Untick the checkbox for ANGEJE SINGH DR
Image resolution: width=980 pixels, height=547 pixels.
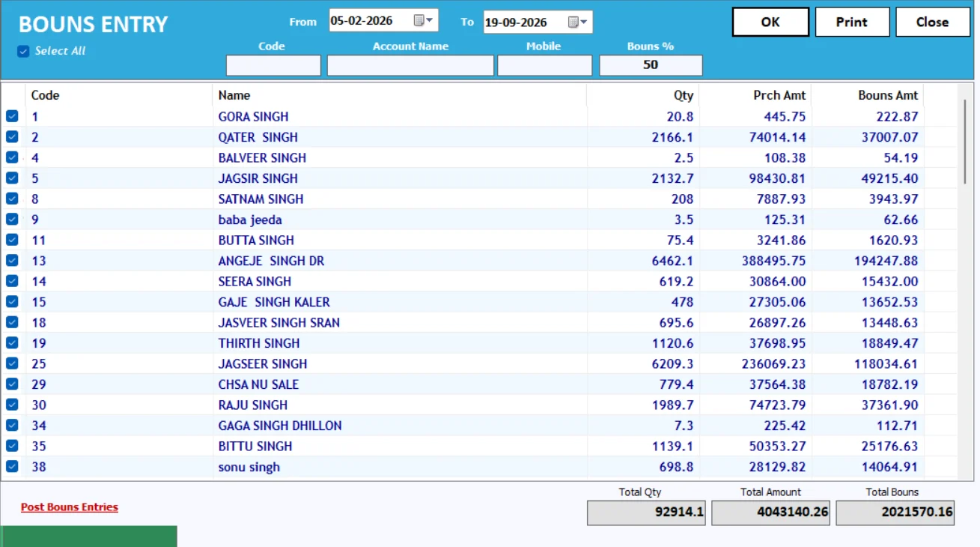(12, 261)
